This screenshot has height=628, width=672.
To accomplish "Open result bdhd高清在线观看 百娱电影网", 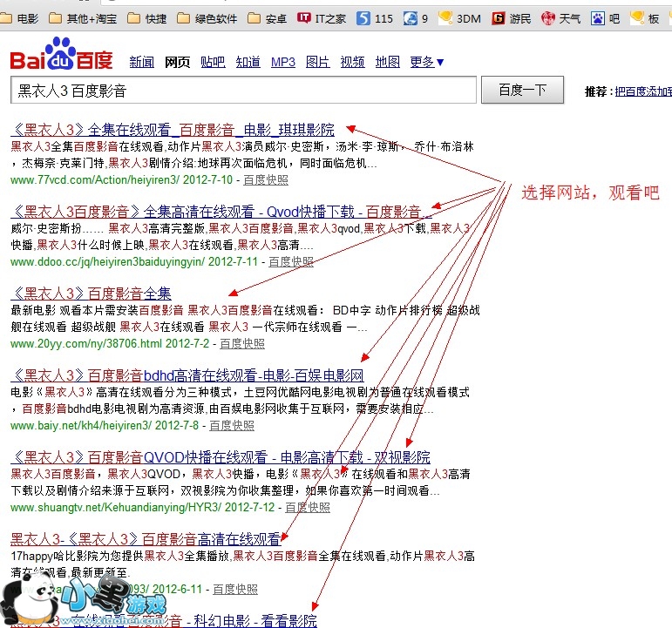I will click(x=187, y=375).
